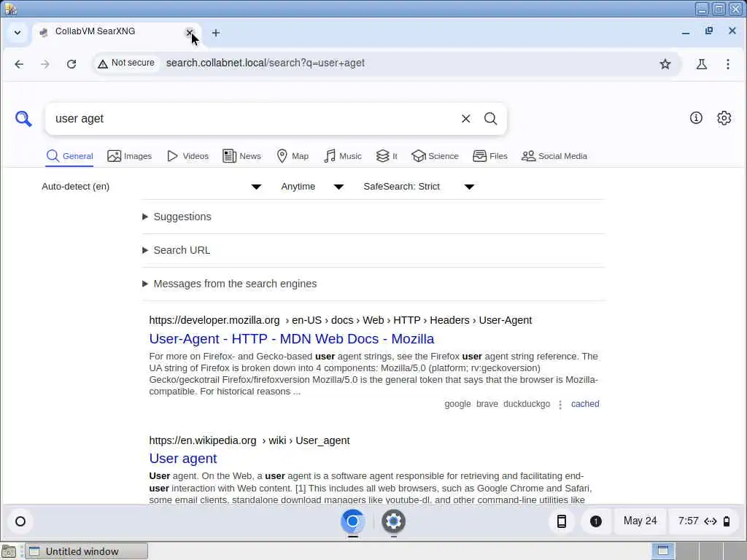Viewport: 747px width, 560px height.
Task: Switch to the Social Media tab
Action: click(x=554, y=156)
